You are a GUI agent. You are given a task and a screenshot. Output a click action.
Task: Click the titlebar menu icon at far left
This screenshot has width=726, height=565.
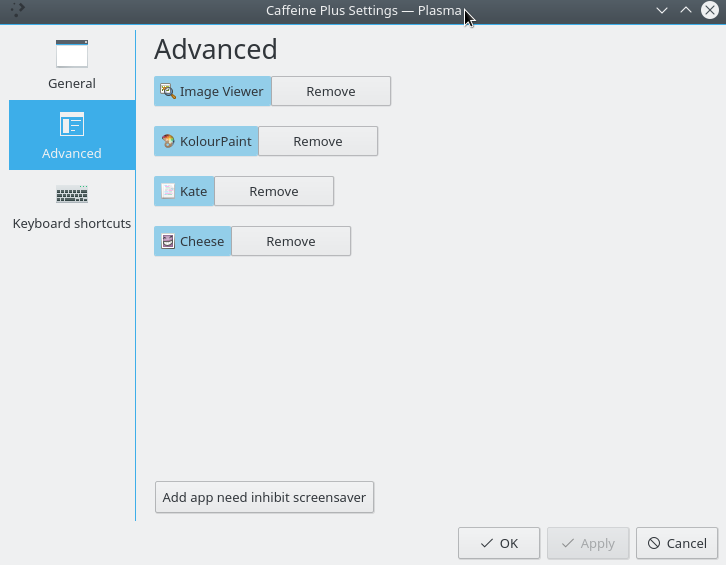coord(18,10)
